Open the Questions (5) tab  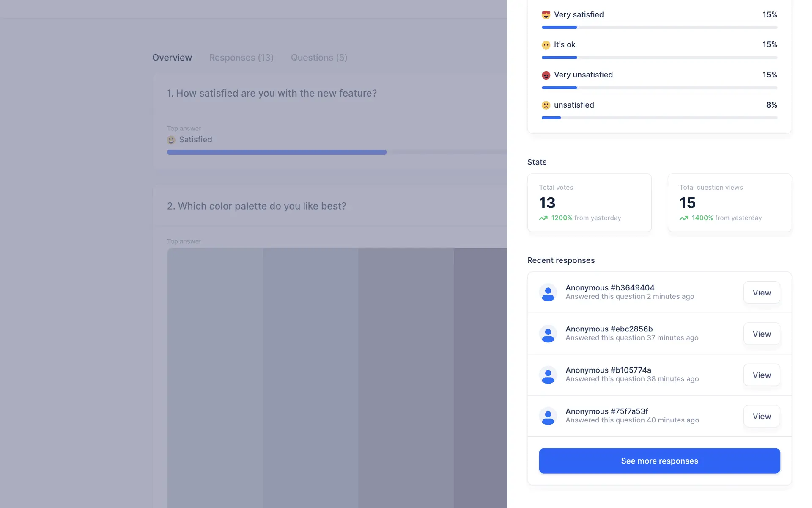coord(319,58)
